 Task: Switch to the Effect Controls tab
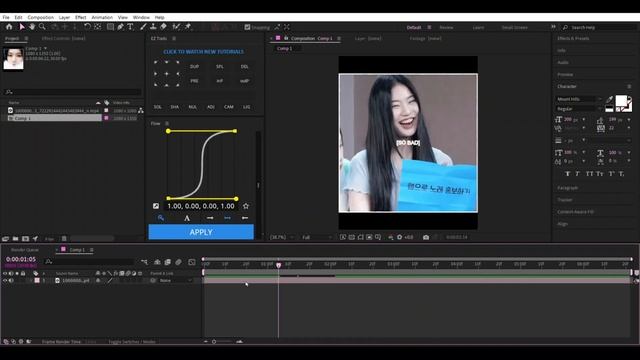click(63, 38)
